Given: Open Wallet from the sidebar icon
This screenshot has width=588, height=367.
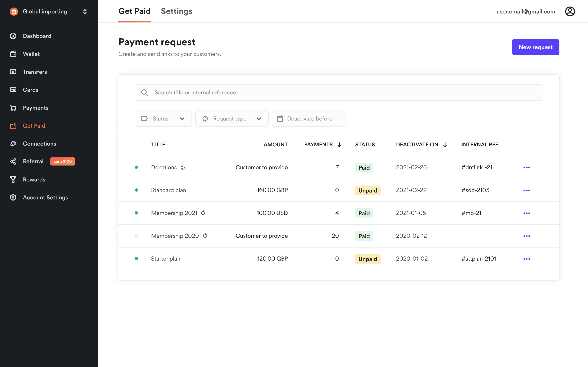Looking at the screenshot, I should [13, 54].
